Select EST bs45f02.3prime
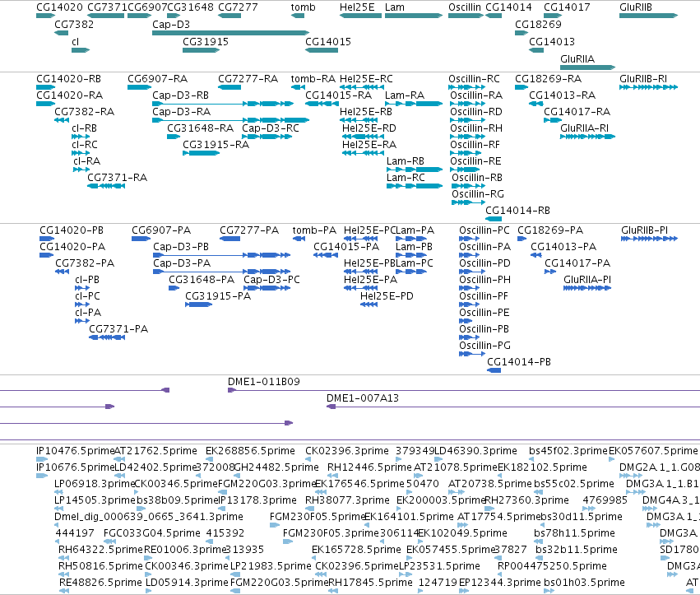Image resolution: width=700 pixels, height=595 pixels. click(568, 451)
